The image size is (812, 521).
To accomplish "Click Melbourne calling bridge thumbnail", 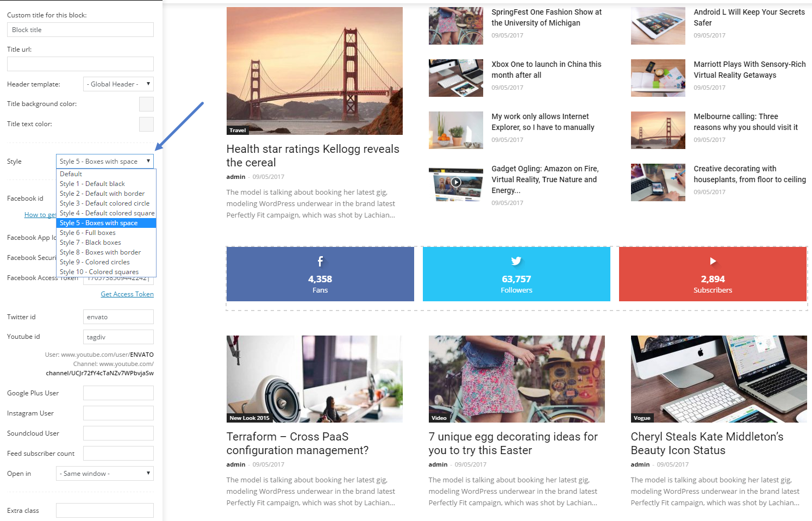I will tap(658, 130).
